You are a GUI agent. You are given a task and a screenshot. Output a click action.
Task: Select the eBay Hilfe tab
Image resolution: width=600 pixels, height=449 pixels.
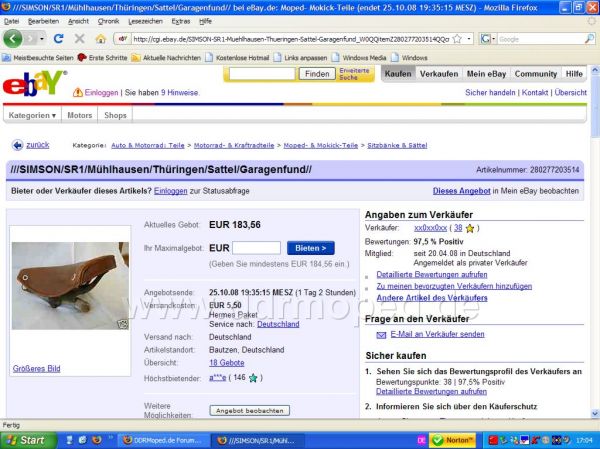tap(574, 74)
